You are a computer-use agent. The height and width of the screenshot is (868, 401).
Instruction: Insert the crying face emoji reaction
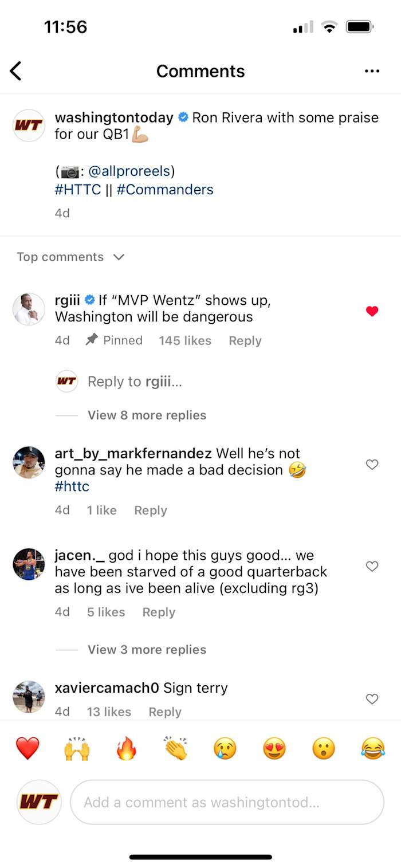pos(225,748)
